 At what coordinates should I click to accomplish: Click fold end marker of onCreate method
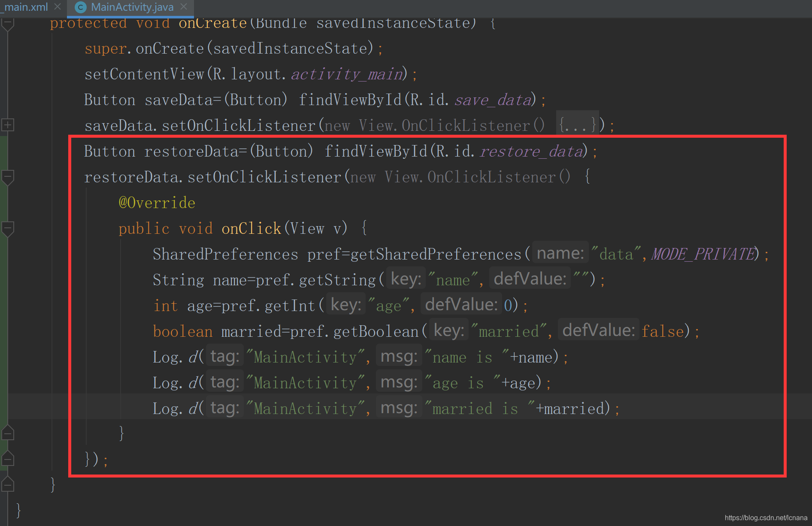[x=8, y=484]
